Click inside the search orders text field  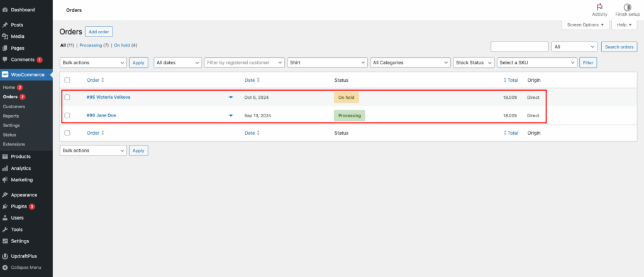(x=519, y=47)
